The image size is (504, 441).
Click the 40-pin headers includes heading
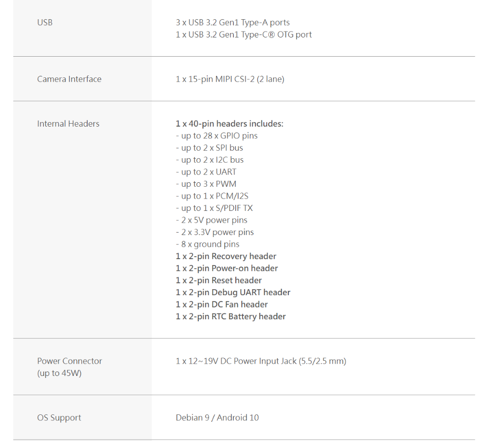pos(229,124)
